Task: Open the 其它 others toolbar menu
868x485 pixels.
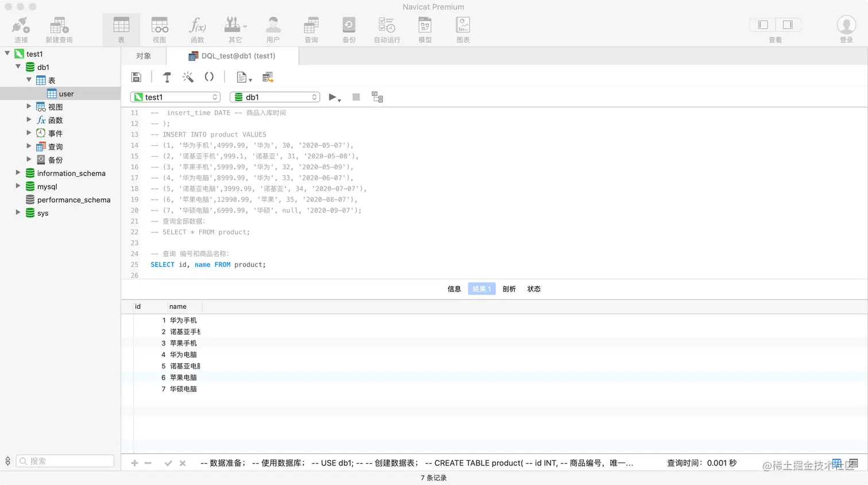Action: pos(235,30)
